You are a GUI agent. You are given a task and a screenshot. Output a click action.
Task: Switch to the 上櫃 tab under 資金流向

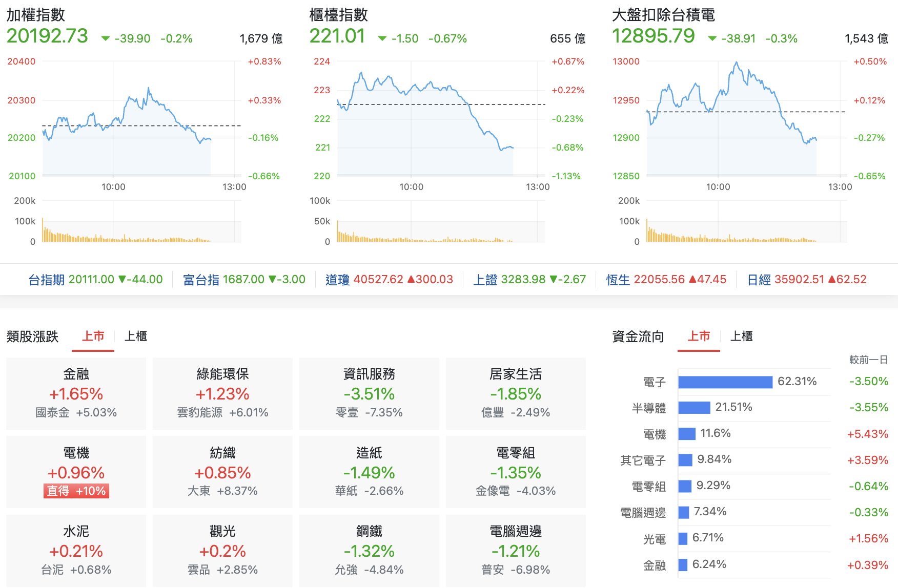741,337
